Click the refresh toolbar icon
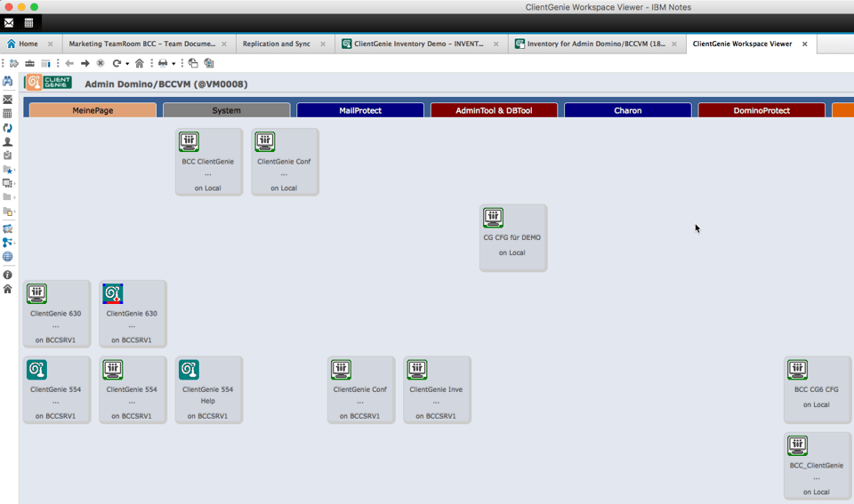Screen dimensions: 854x504 (x=116, y=63)
